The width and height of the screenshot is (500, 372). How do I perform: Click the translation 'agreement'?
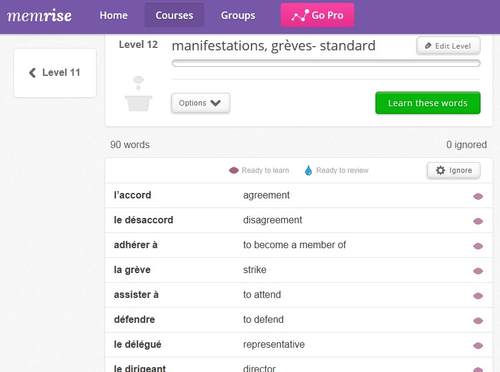(266, 195)
